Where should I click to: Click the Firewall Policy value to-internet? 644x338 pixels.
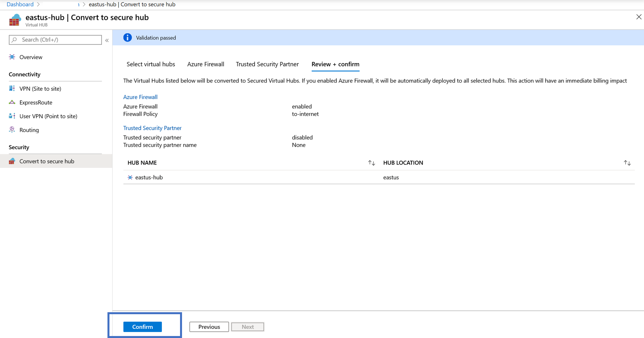coord(305,114)
